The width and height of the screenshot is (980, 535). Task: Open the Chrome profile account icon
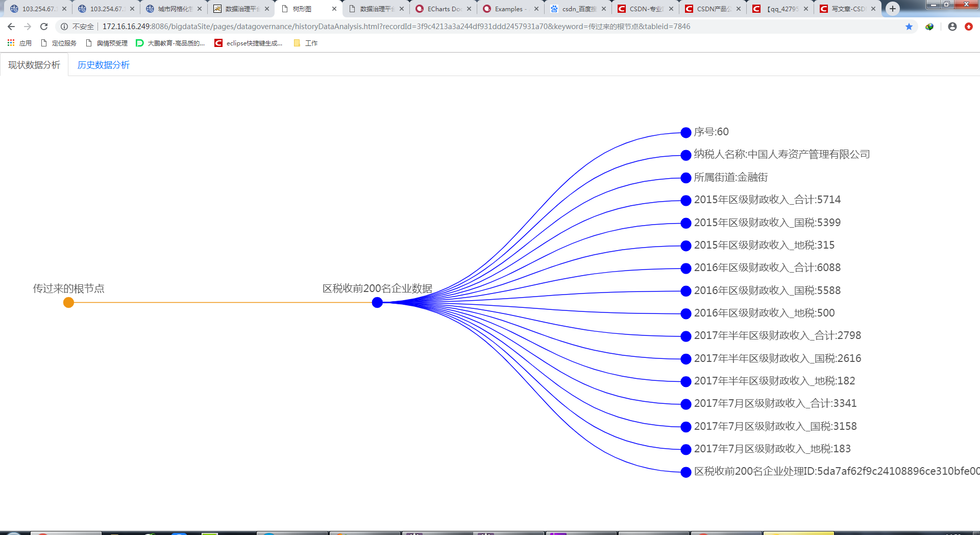tap(952, 27)
